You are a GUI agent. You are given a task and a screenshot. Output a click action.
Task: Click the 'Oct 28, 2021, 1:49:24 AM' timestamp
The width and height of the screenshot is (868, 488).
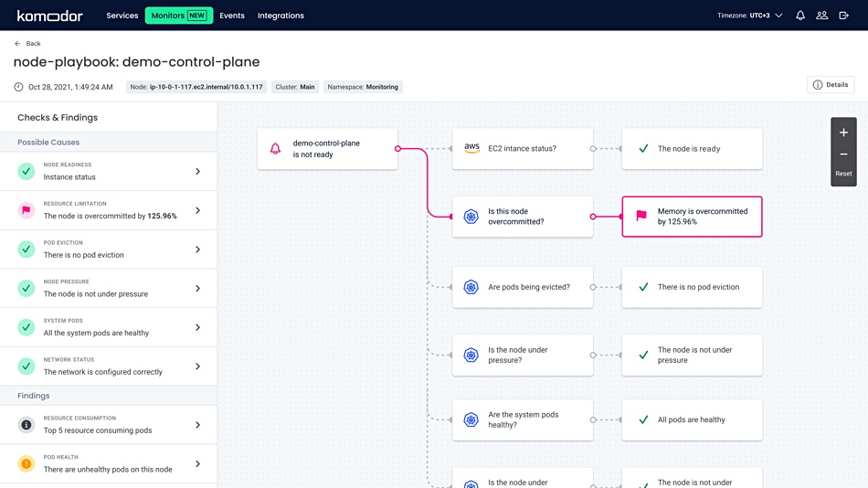pos(70,87)
